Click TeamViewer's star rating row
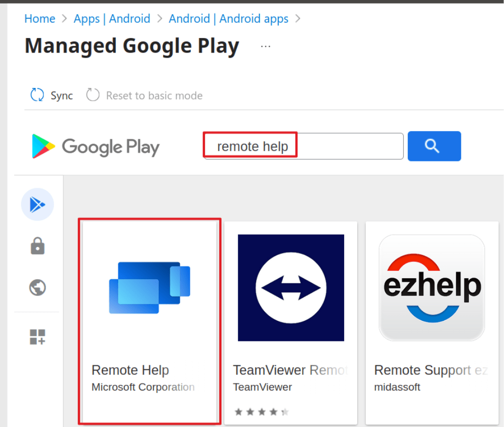 tap(262, 411)
